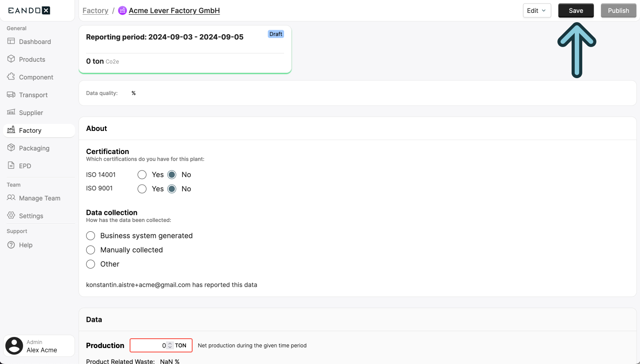The height and width of the screenshot is (364, 640).
Task: Open the Alex Acme user profile
Action: pos(39,346)
